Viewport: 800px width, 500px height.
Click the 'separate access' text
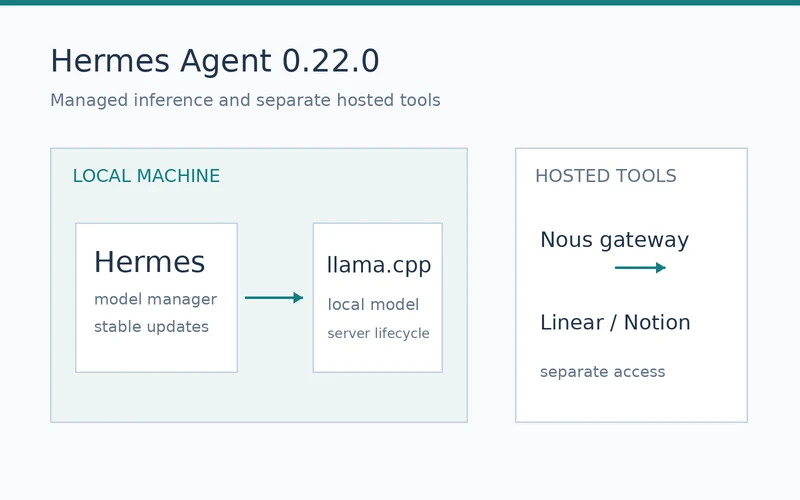click(x=603, y=372)
